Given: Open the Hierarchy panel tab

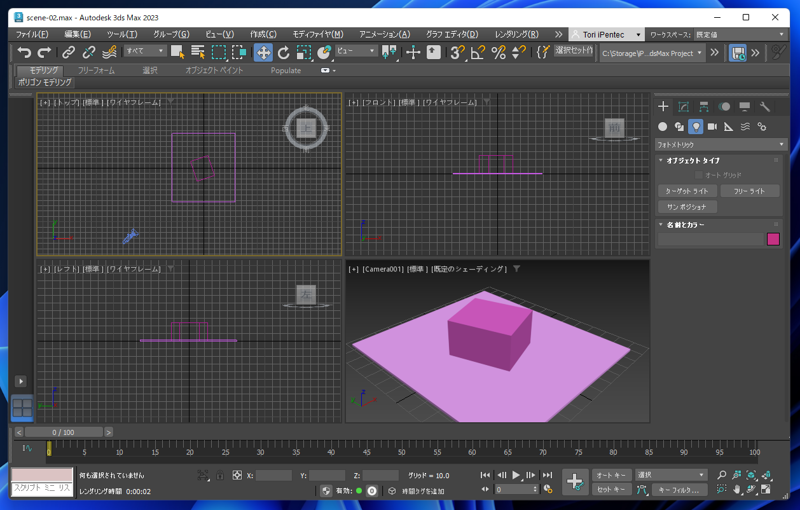Looking at the screenshot, I should tap(704, 107).
